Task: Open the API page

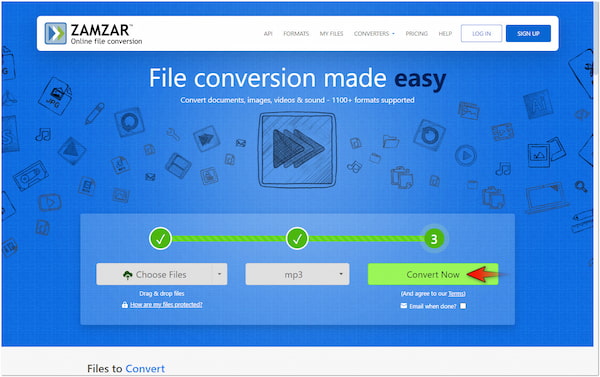Action: [268, 34]
